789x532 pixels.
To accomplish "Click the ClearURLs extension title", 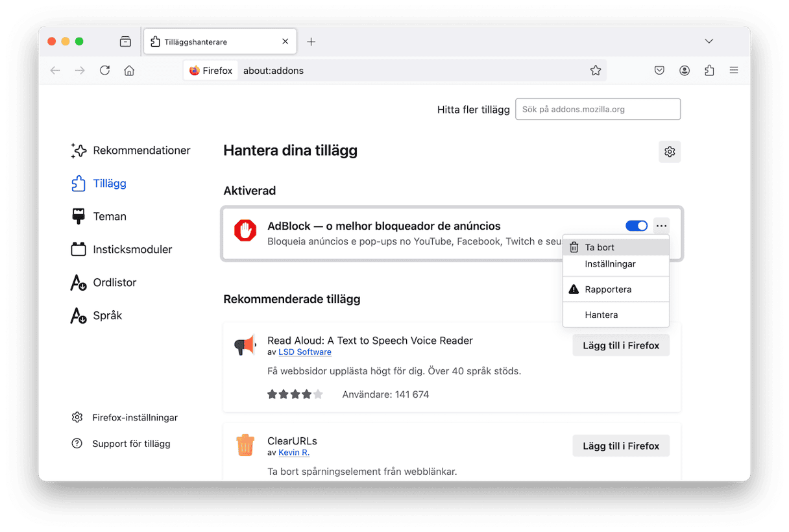I will coord(292,441).
